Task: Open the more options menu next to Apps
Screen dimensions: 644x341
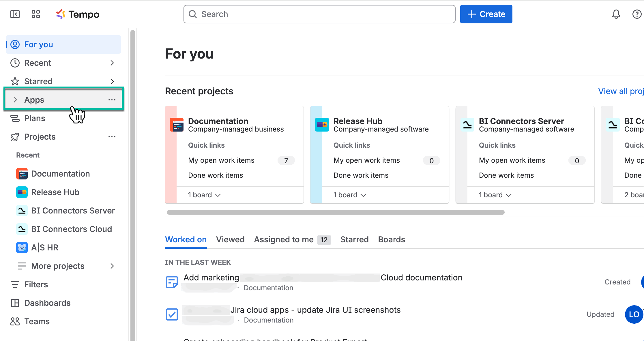Action: pyautogui.click(x=112, y=100)
